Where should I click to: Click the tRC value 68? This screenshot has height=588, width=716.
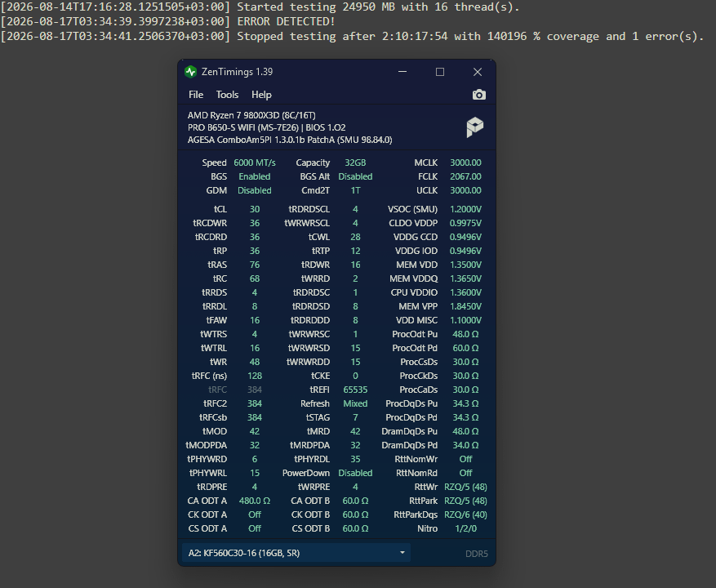click(255, 278)
